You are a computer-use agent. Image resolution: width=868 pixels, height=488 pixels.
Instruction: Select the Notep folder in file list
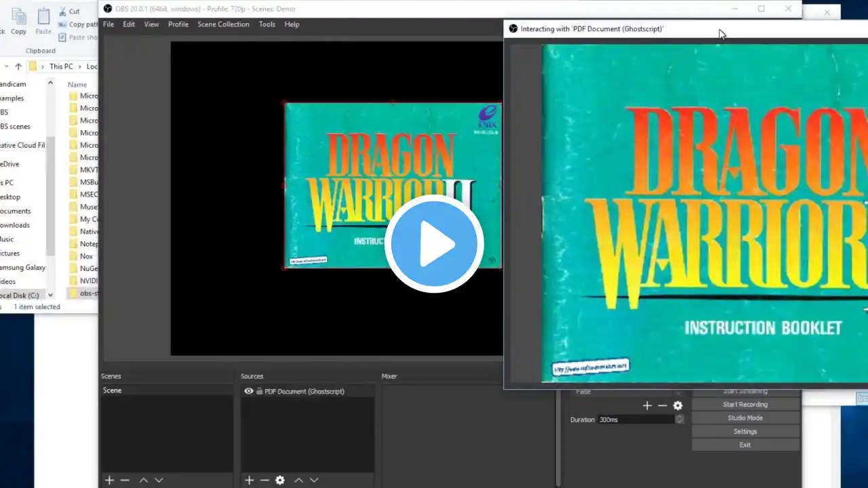tap(83, 244)
